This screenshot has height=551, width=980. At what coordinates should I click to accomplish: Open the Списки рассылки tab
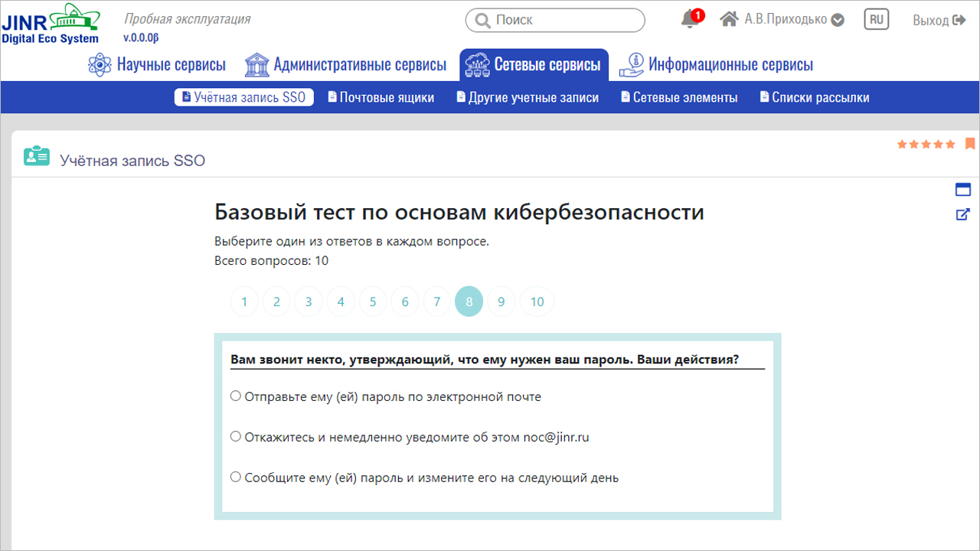point(815,97)
